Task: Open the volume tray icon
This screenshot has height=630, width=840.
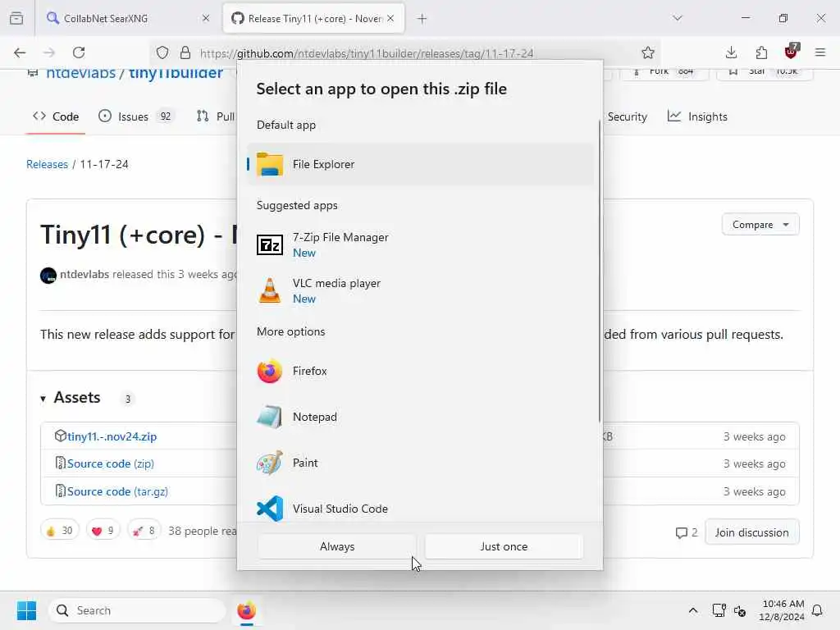Action: pos(740,610)
